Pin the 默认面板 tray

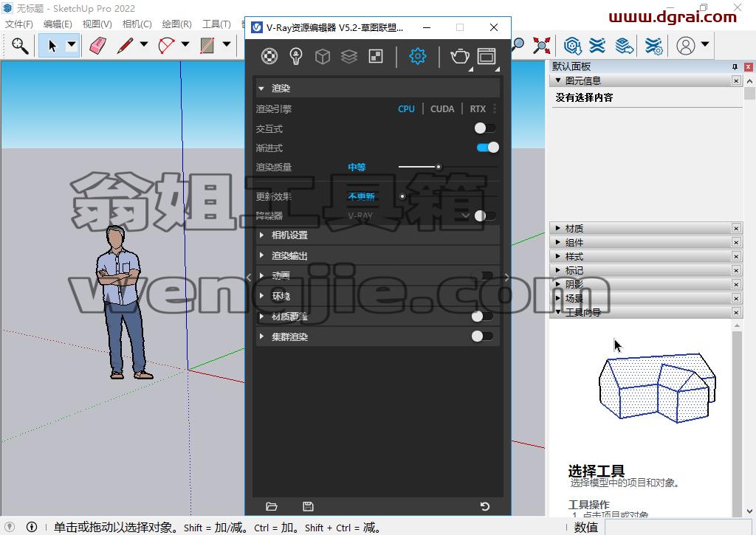pos(735,66)
